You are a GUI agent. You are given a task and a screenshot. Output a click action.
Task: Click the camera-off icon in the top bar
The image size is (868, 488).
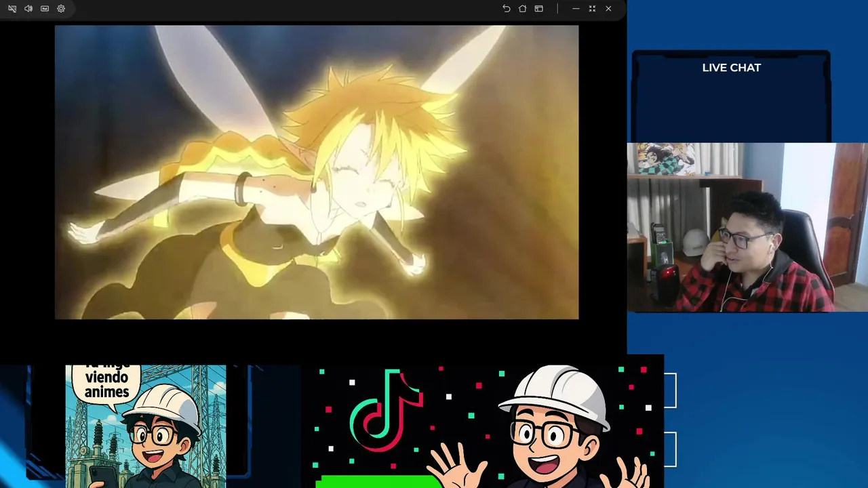12,9
